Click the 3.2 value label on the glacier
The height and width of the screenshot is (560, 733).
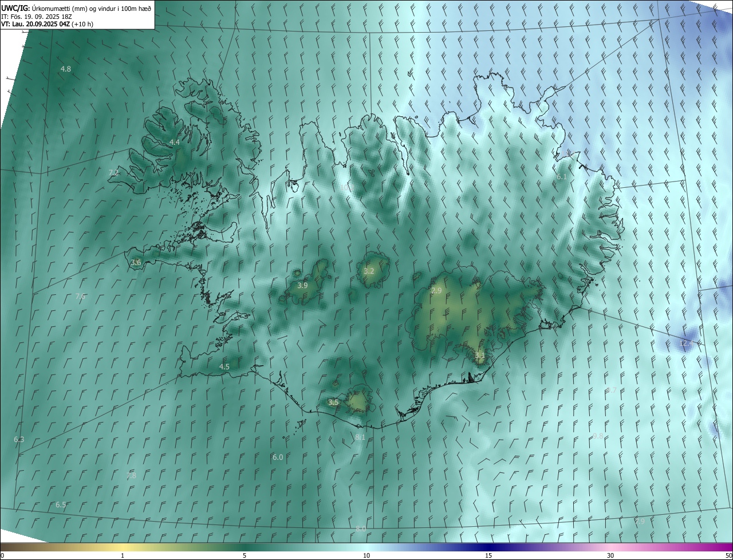[369, 271]
